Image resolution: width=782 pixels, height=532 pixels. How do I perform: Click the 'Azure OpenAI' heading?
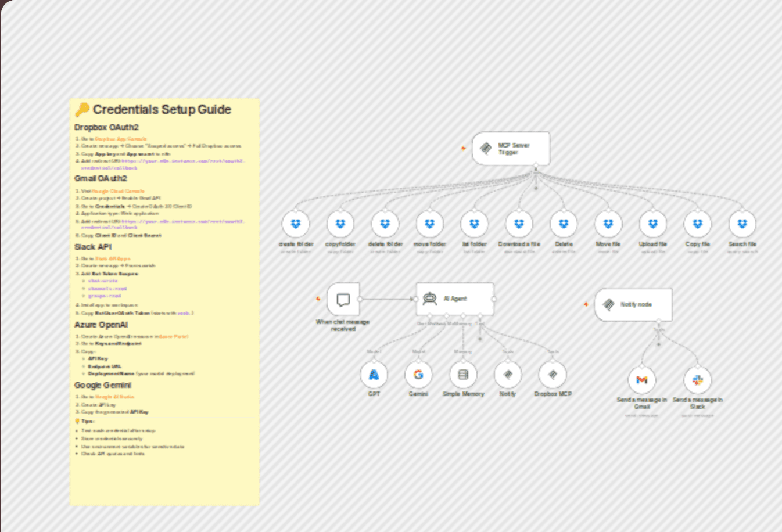101,325
